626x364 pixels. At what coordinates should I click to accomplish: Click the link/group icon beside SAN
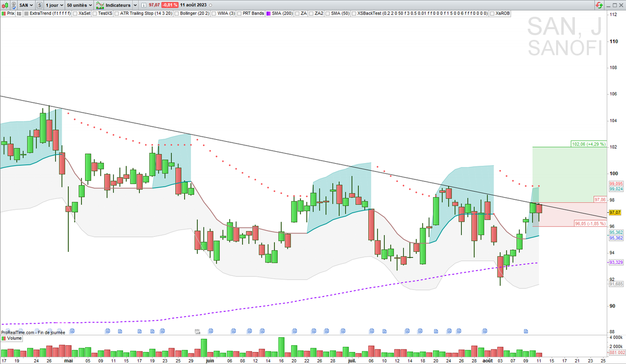[14, 5]
